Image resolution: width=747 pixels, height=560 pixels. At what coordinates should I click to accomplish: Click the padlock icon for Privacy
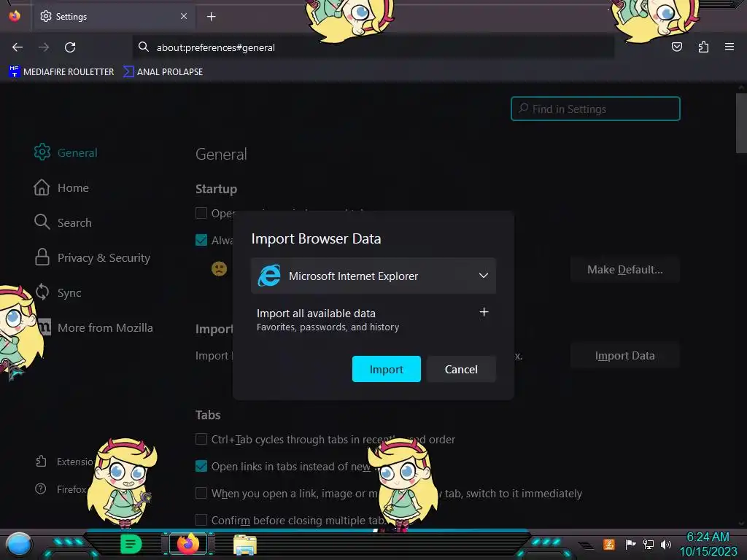[42, 257]
